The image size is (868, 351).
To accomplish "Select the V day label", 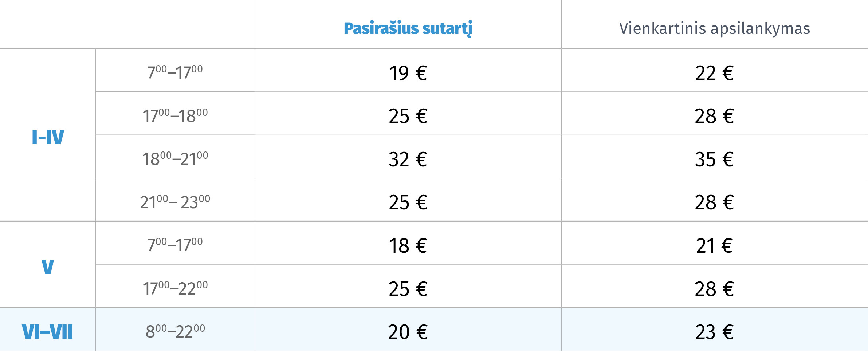I will 48,267.
